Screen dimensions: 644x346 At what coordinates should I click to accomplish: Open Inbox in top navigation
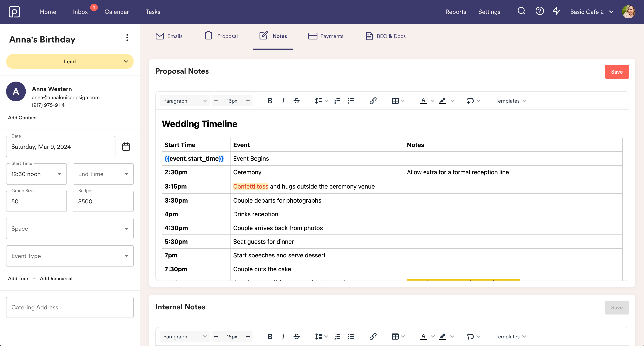[80, 12]
